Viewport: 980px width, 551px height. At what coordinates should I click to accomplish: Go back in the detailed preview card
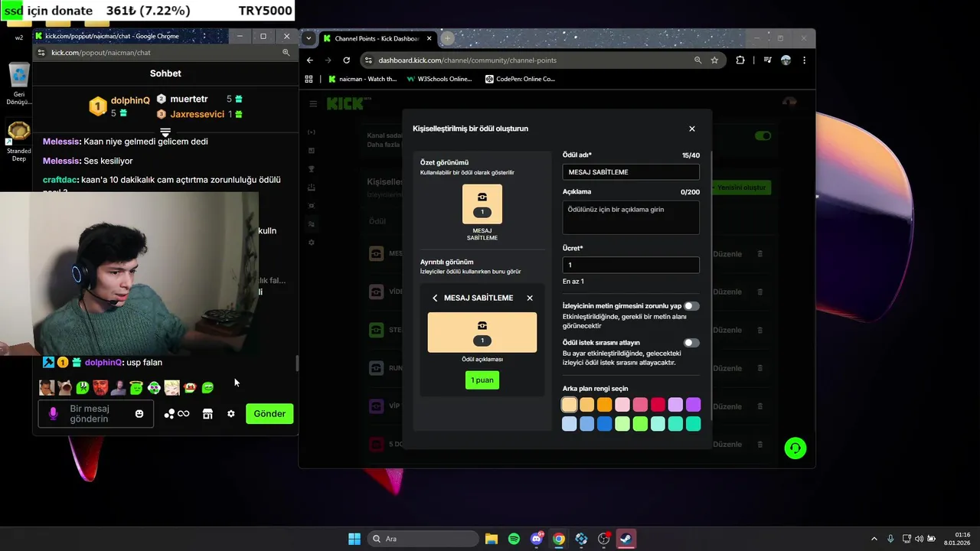click(435, 298)
